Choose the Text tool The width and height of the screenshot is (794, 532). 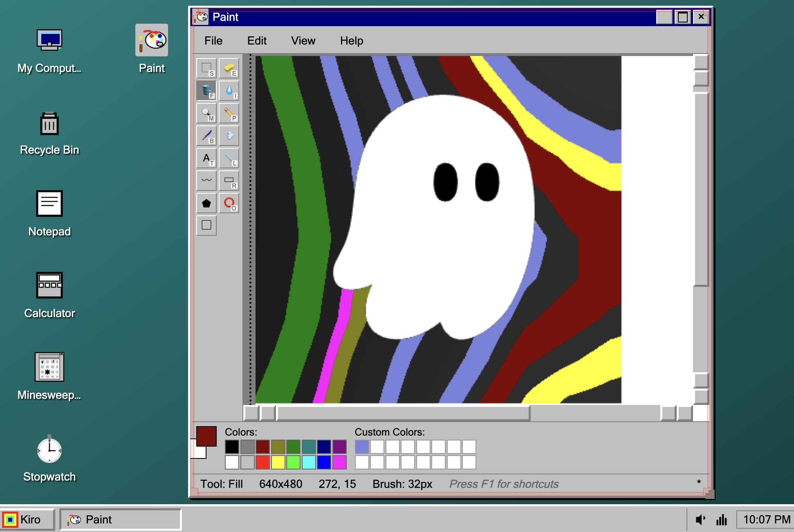(x=206, y=158)
